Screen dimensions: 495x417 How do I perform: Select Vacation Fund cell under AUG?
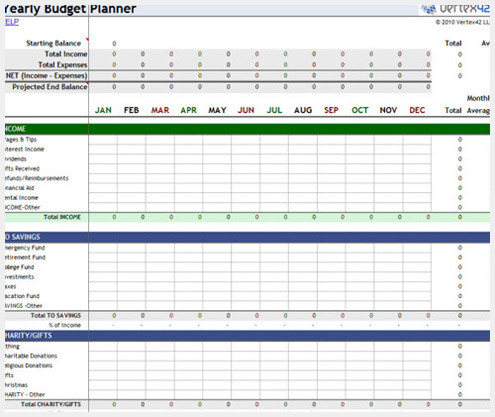[x=303, y=296]
